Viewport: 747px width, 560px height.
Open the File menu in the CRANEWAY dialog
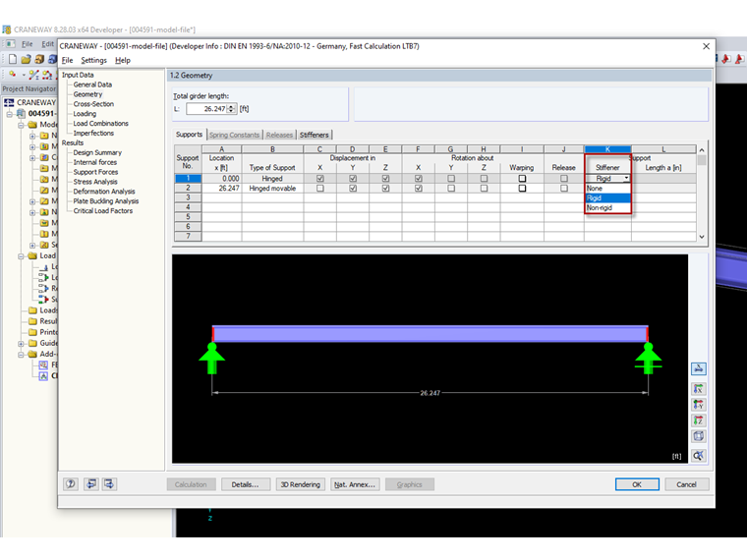click(67, 61)
